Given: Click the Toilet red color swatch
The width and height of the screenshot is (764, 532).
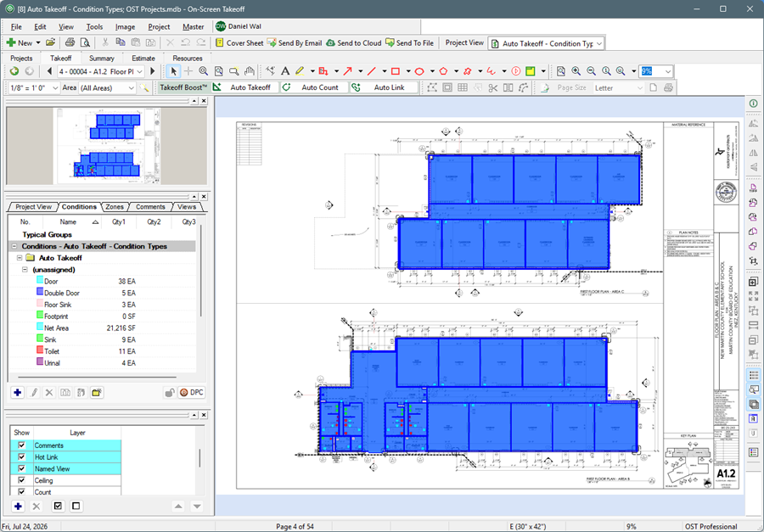Looking at the screenshot, I should [x=40, y=350].
